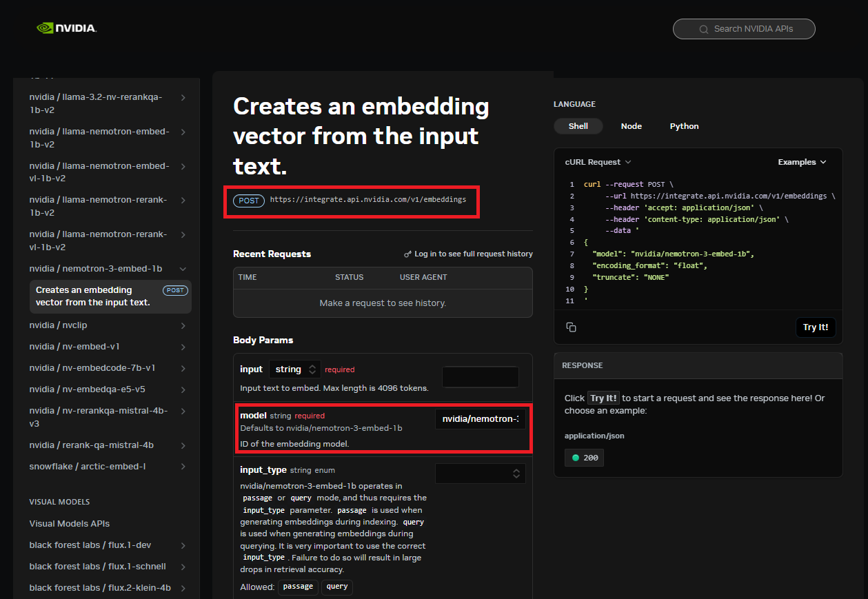Click the VISUAL MODELS section label

pyautogui.click(x=59, y=502)
